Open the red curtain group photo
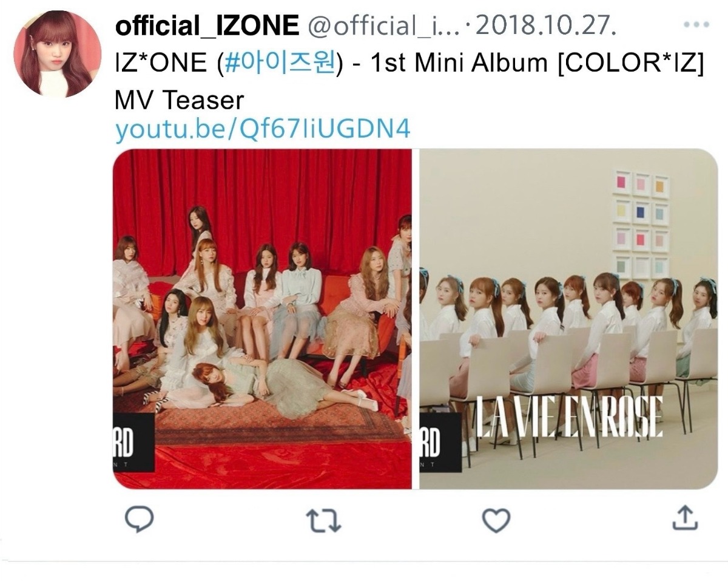728x581 pixels. (x=262, y=319)
